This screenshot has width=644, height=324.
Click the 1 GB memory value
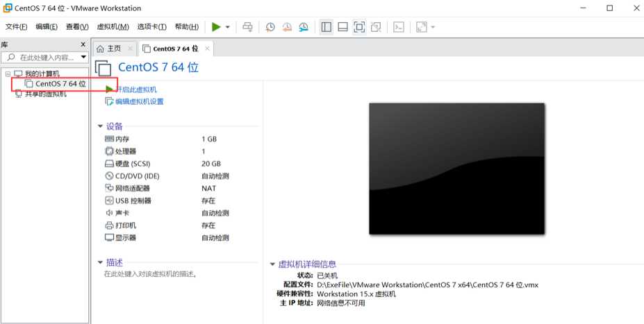[x=209, y=139]
